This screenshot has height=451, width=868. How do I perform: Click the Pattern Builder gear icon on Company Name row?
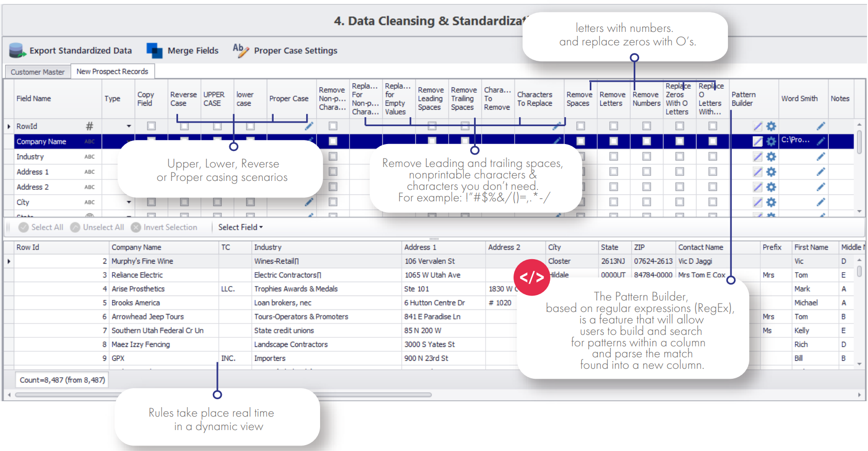pos(771,141)
